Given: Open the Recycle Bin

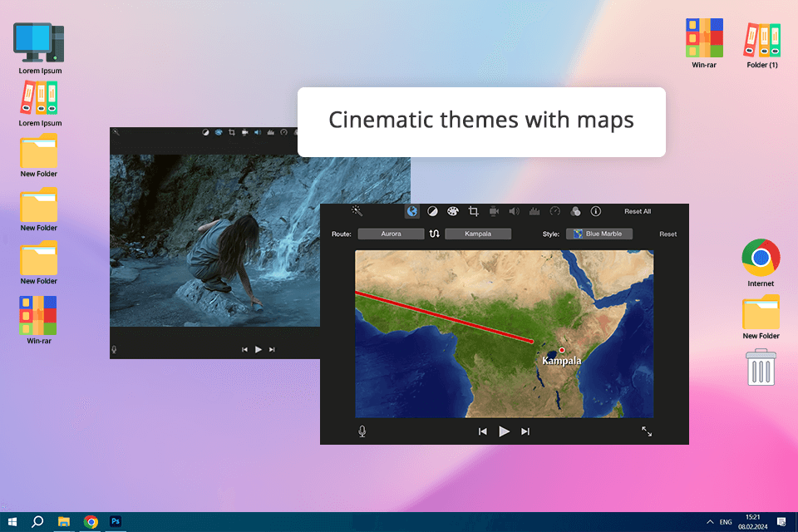Looking at the screenshot, I should coord(761,367).
